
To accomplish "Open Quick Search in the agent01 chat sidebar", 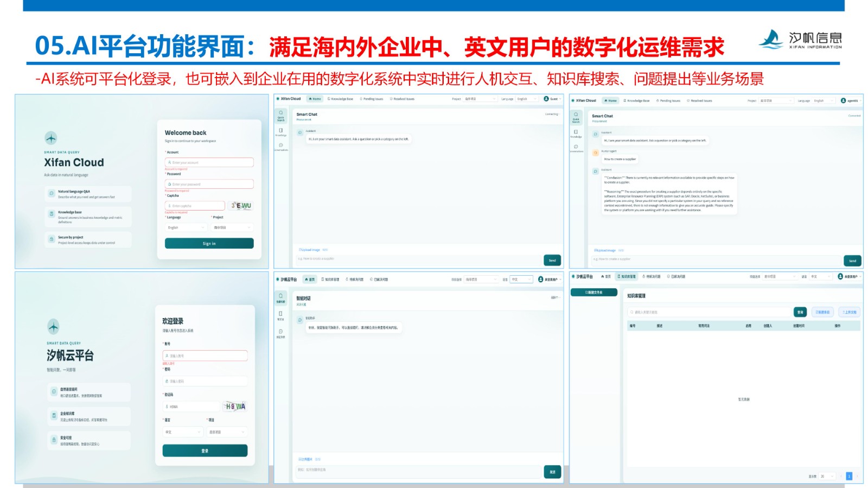I will pyautogui.click(x=576, y=117).
